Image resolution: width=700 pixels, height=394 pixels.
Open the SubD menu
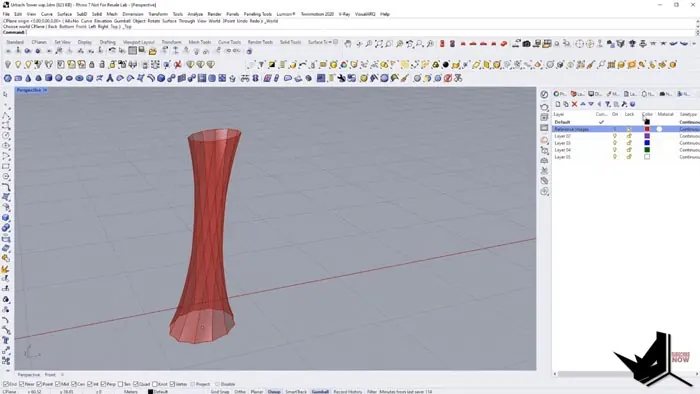82,14
